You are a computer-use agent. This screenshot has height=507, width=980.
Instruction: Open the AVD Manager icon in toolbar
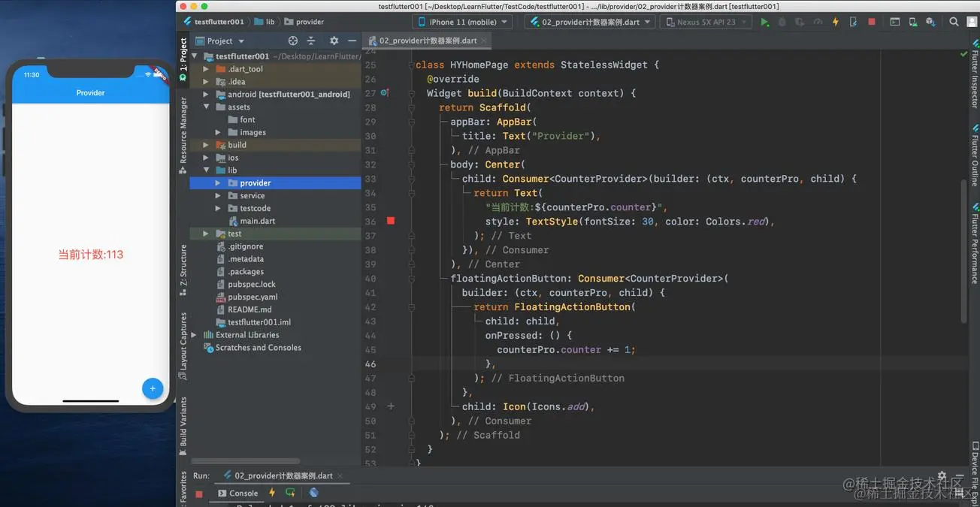913,22
